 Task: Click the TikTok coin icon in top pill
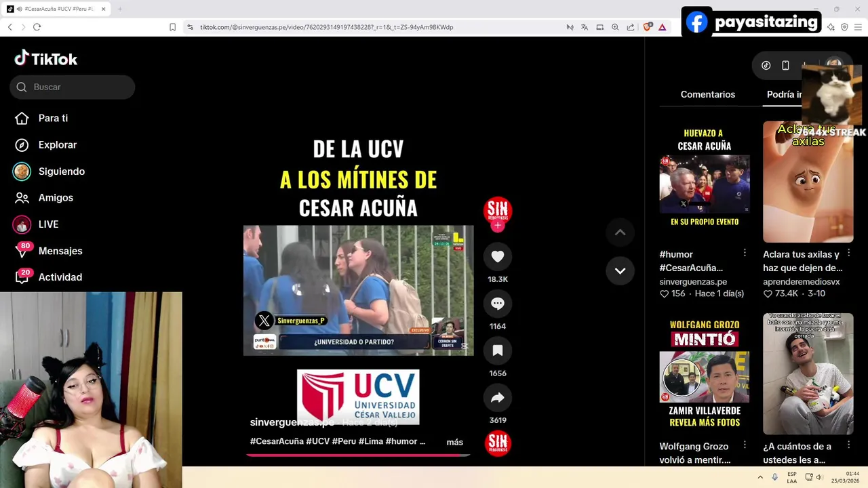pyautogui.click(x=766, y=65)
